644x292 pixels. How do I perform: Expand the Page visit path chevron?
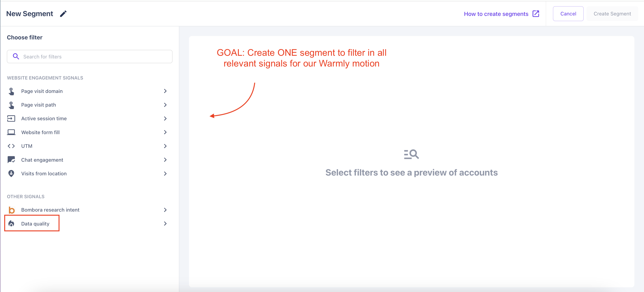click(x=165, y=105)
